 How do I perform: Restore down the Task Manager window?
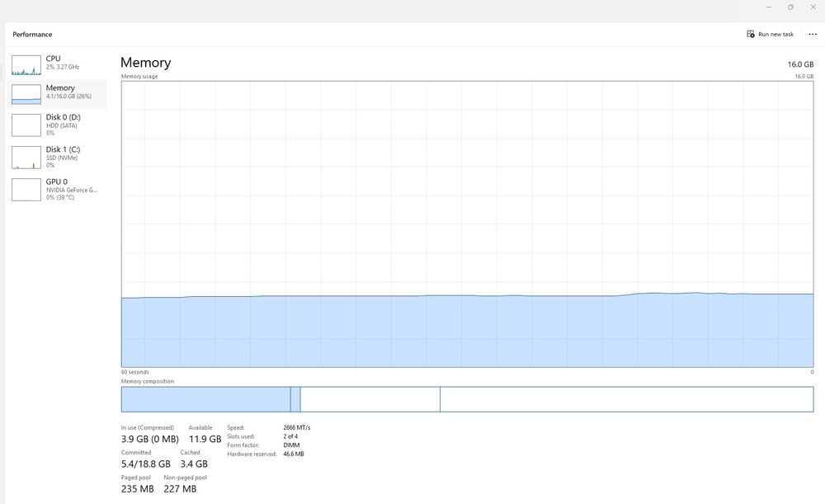(x=791, y=7)
